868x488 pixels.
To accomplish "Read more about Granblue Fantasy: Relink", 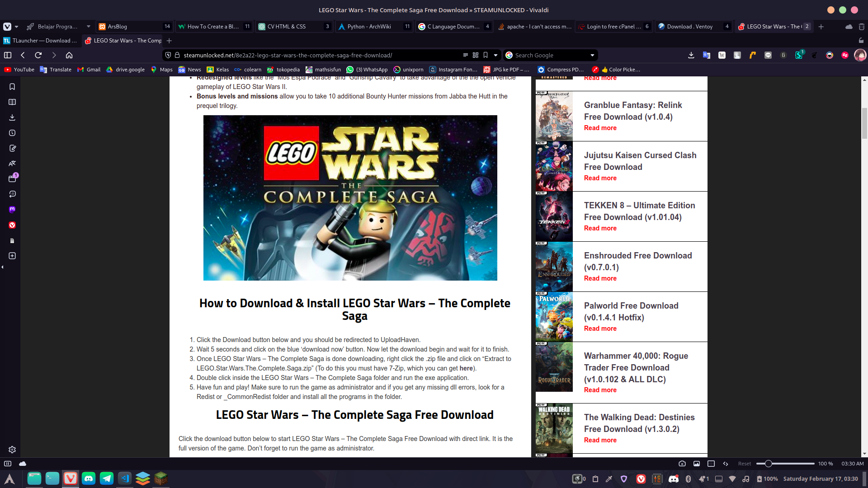I will click(x=600, y=128).
